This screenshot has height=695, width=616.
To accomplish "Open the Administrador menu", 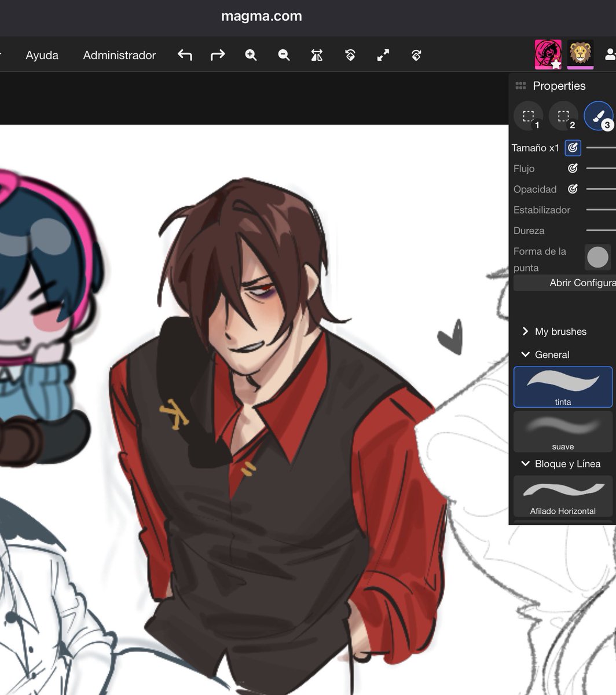I will coord(119,55).
